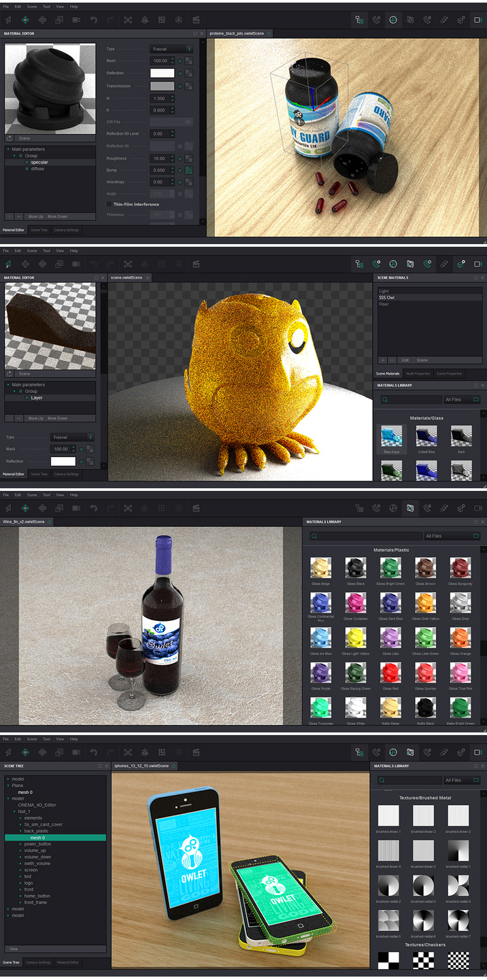
Task: Click the Roughness value input field
Action: tap(160, 158)
